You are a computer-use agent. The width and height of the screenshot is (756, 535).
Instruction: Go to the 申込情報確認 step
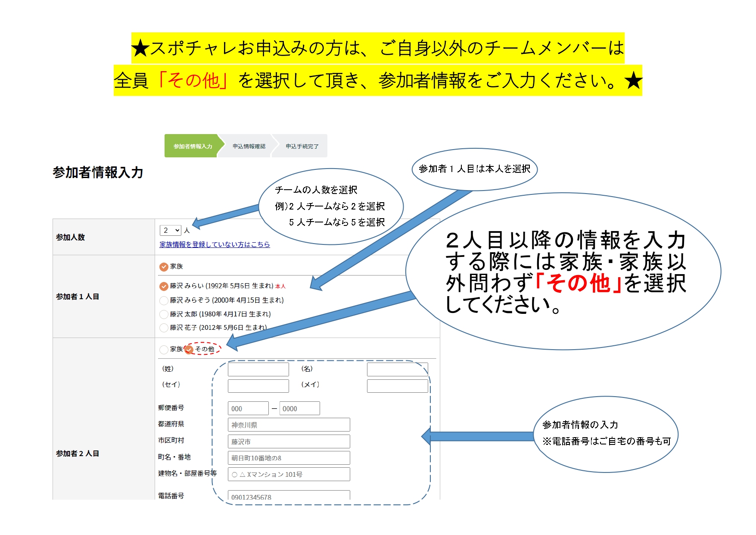click(249, 146)
